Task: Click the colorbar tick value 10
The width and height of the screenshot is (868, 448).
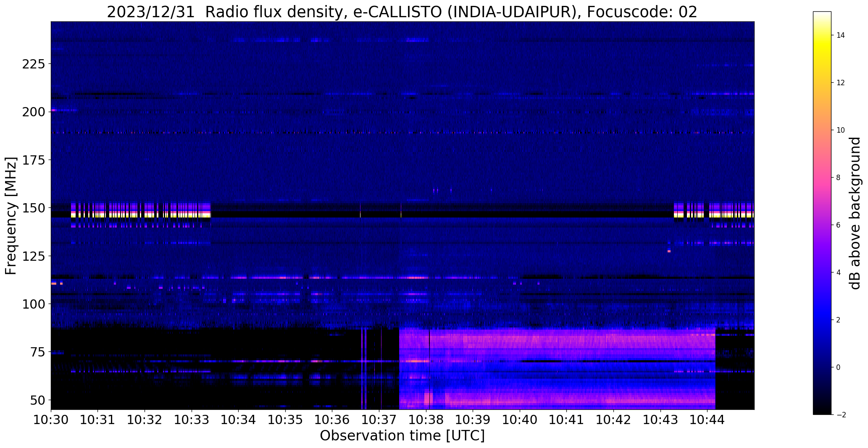Action: (841, 130)
